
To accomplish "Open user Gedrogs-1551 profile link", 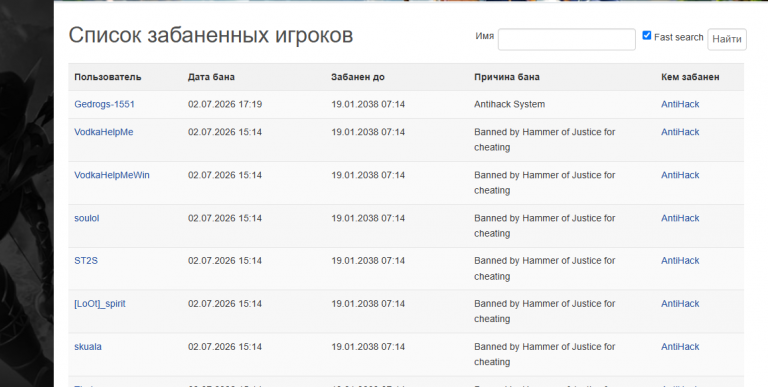I will pyautogui.click(x=104, y=104).
